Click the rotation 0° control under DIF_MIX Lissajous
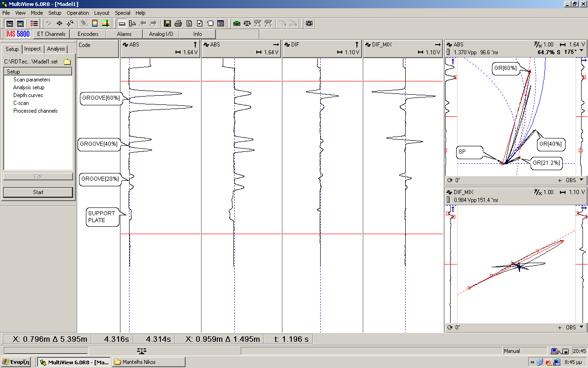The image size is (588, 368). click(454, 328)
